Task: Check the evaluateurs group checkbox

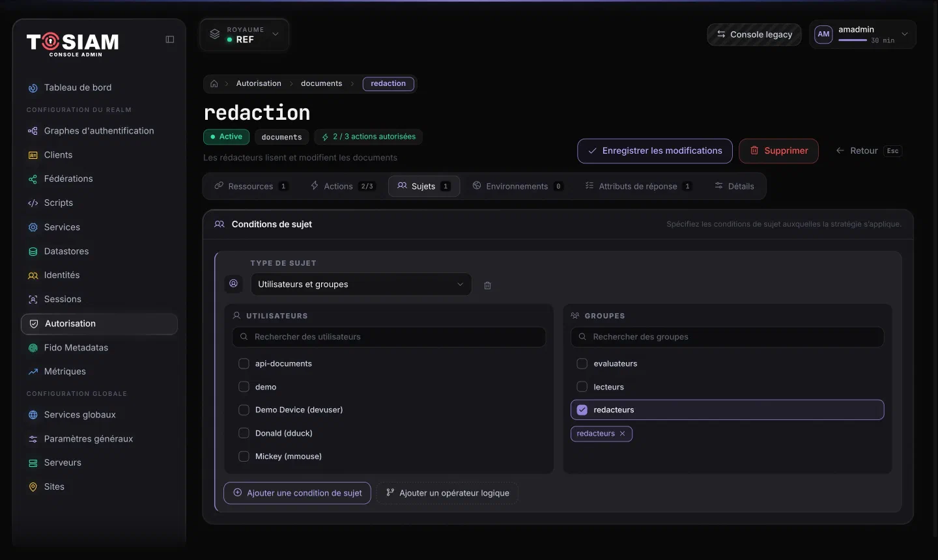Action: (x=582, y=364)
